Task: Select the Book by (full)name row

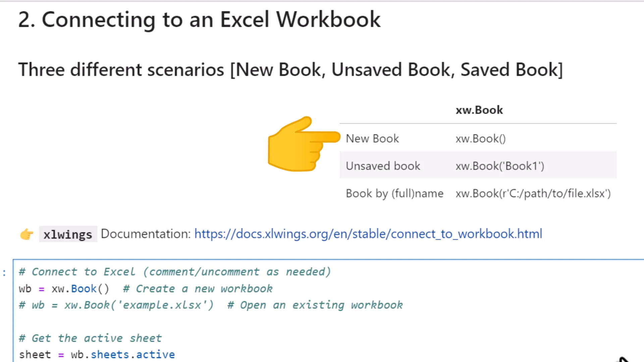Action: coord(394,193)
